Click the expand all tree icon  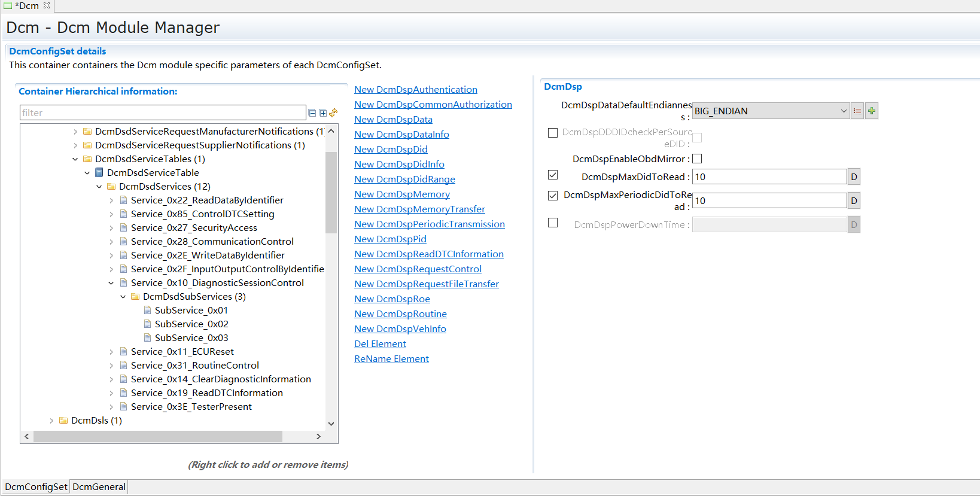(x=323, y=112)
